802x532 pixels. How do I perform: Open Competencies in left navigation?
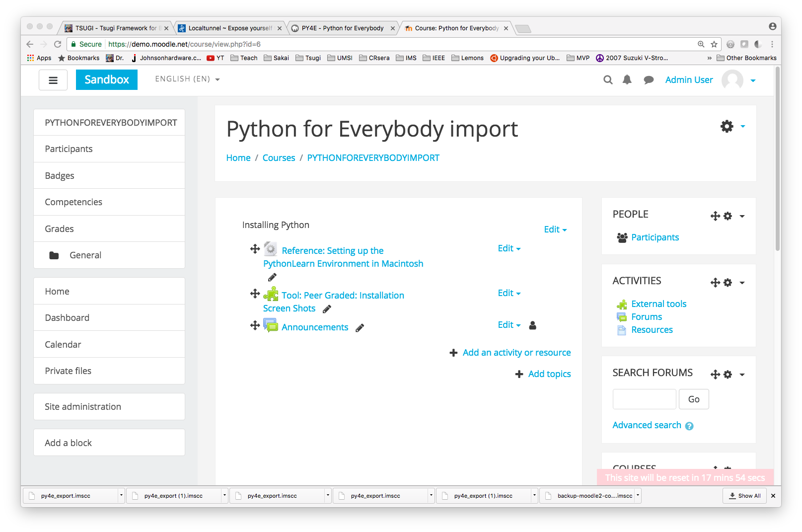click(109, 202)
